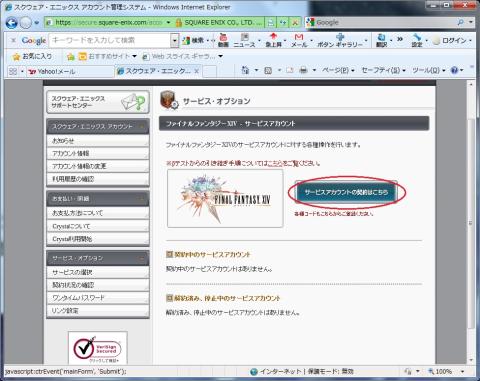Open the recent pages dropdown beside Forward
Image resolution: width=480 pixels, height=381 pixels.
click(x=36, y=23)
